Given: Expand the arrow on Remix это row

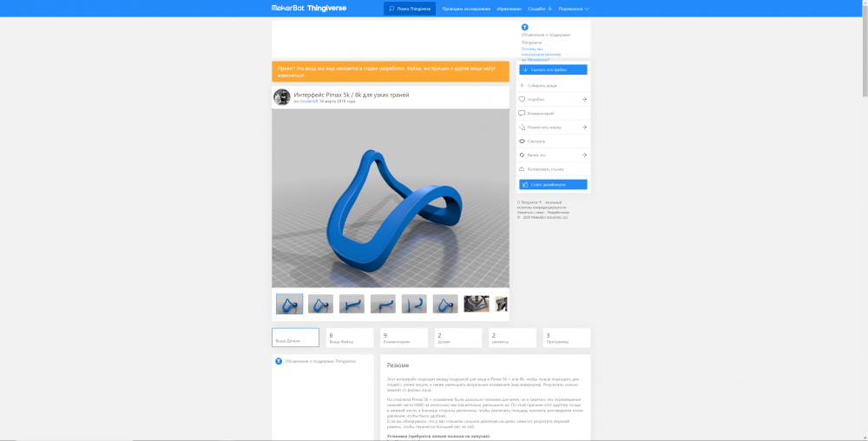Looking at the screenshot, I should pyautogui.click(x=584, y=155).
